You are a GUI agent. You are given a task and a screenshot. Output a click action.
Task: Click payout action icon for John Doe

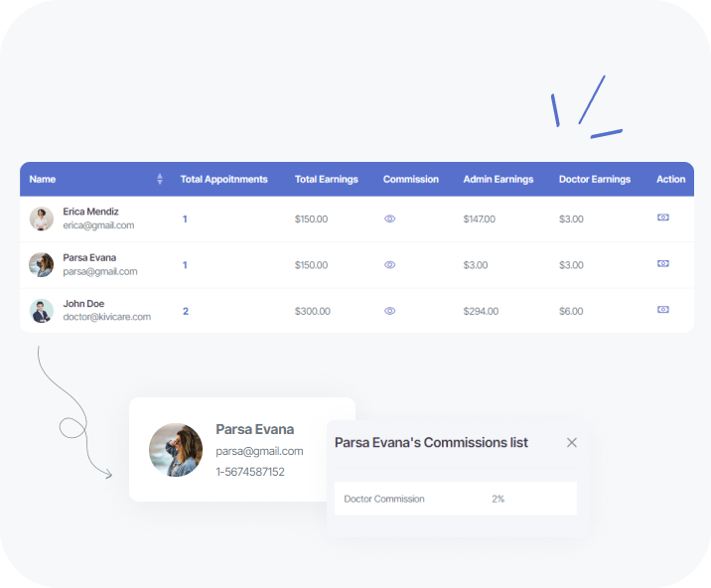pyautogui.click(x=663, y=310)
